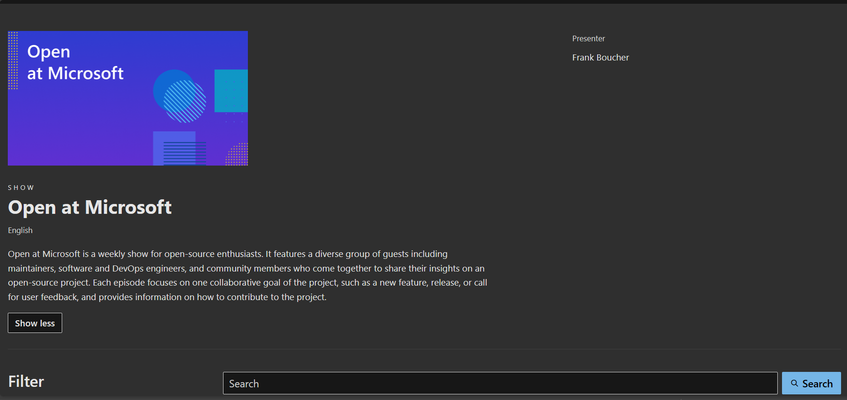Click the striped circle graphic in the thumbnail
This screenshot has height=400, width=847.
pos(185,101)
